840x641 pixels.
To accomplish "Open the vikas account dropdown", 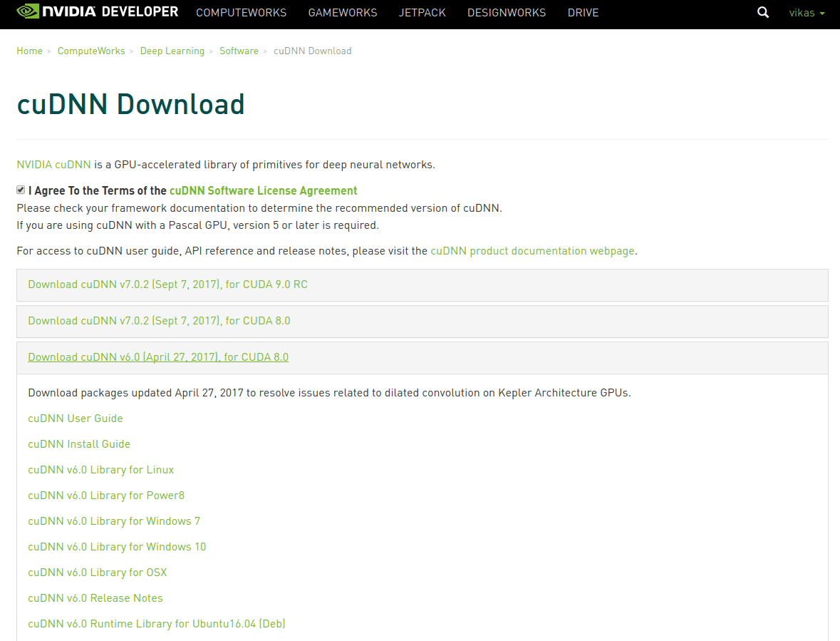I will (x=807, y=13).
